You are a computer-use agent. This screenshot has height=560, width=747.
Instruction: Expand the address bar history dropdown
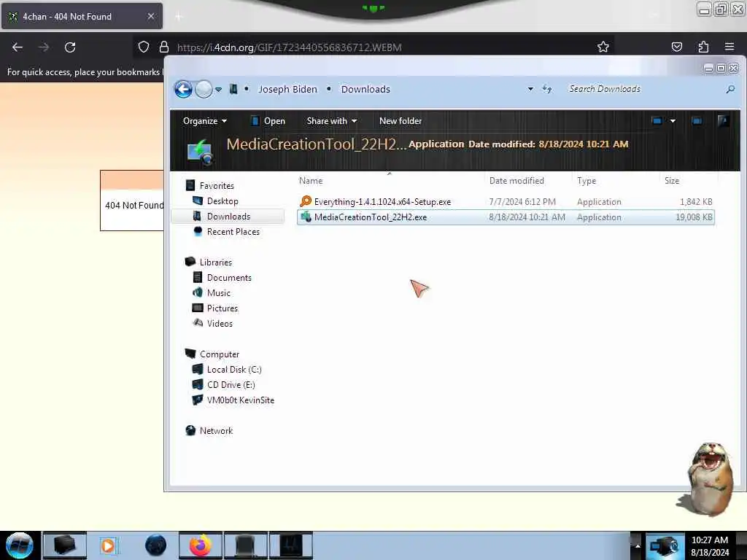tap(530, 89)
